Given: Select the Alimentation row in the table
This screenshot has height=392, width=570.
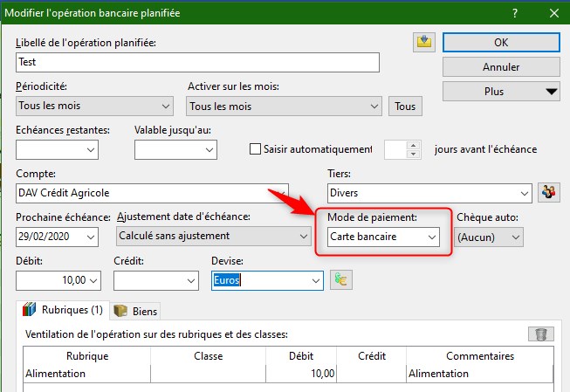Looking at the screenshot, I should tap(86, 373).
